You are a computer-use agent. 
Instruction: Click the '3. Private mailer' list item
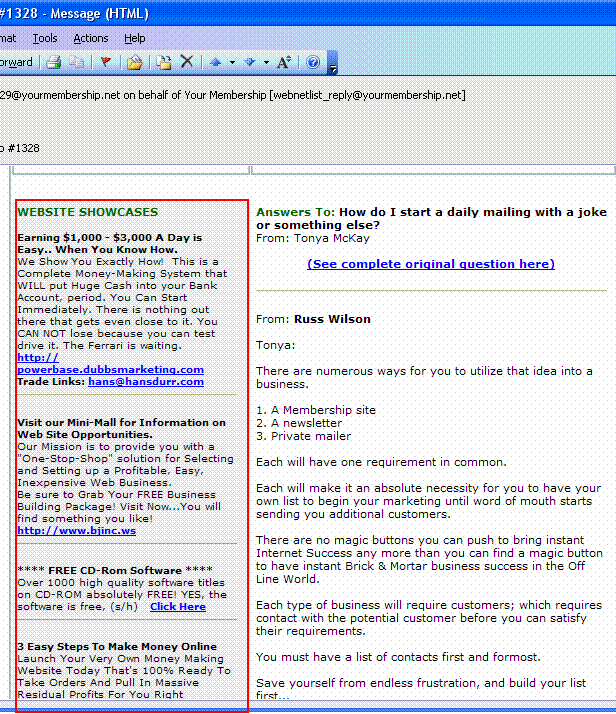tap(304, 436)
